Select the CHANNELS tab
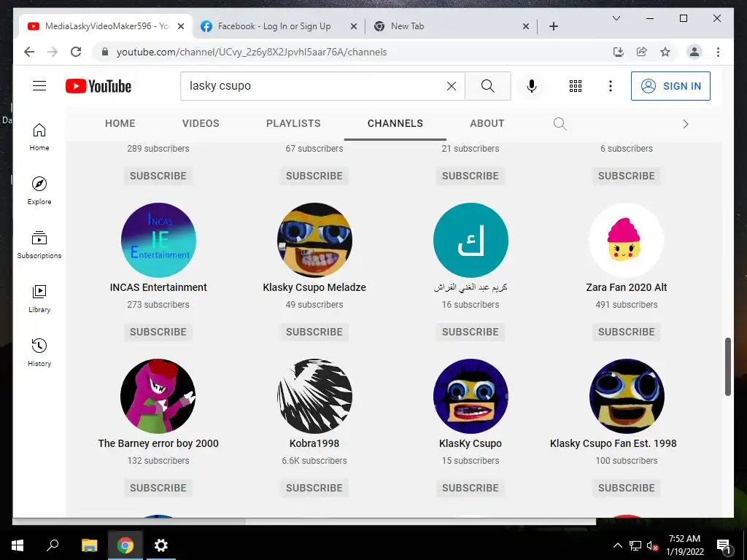This screenshot has height=560, width=747. (395, 123)
